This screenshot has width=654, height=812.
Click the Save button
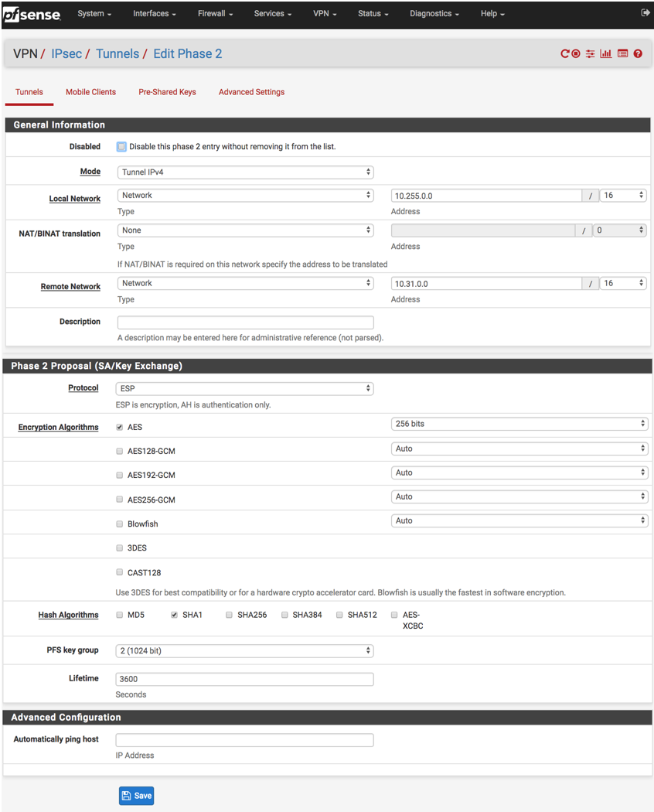136,795
